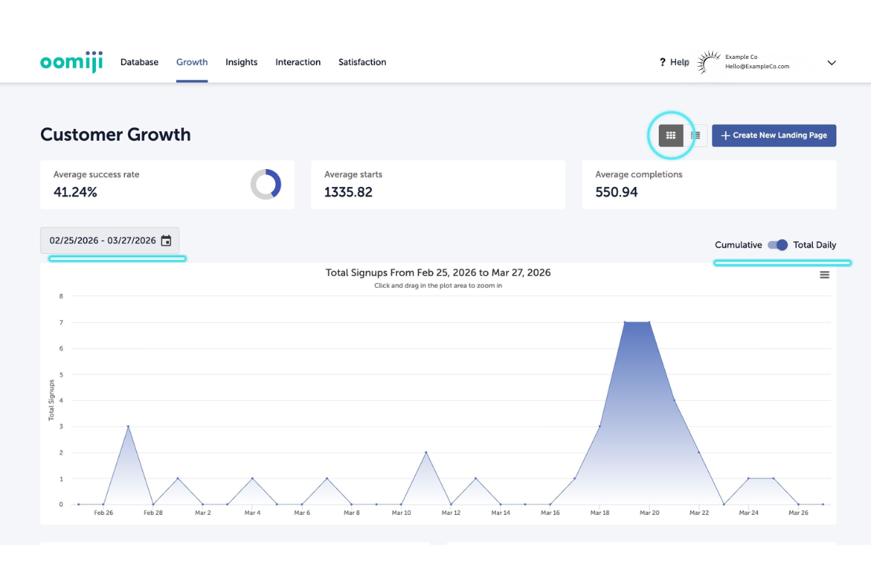Click the Help question mark icon
The width and height of the screenshot is (871, 588).
coord(662,62)
